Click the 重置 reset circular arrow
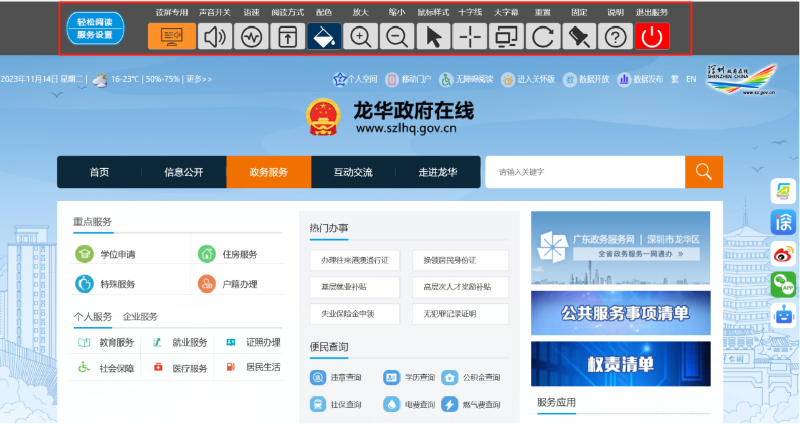800x424 pixels. tap(543, 36)
